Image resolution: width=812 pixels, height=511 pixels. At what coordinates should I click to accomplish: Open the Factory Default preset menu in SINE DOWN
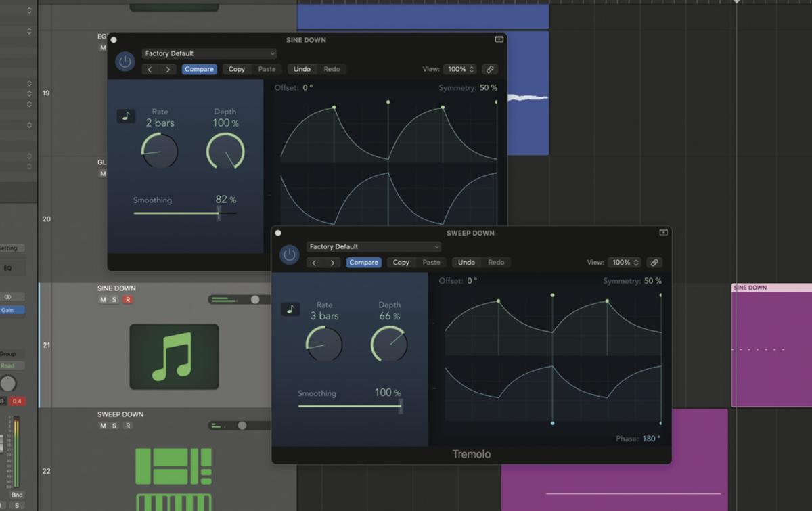coord(208,53)
